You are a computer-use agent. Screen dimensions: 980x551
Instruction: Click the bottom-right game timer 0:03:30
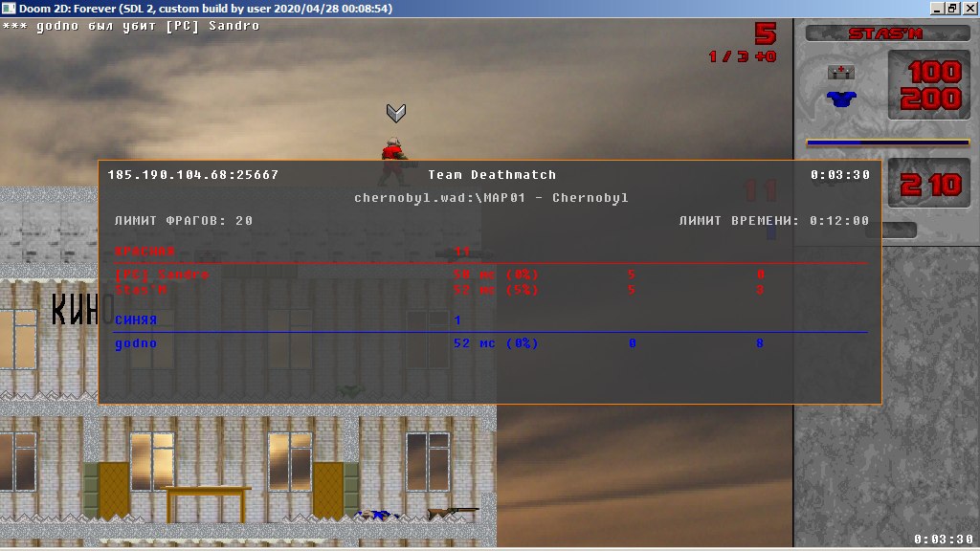[944, 540]
